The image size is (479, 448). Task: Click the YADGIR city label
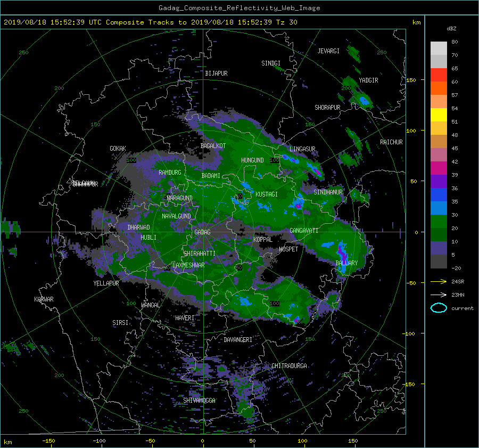tap(368, 80)
